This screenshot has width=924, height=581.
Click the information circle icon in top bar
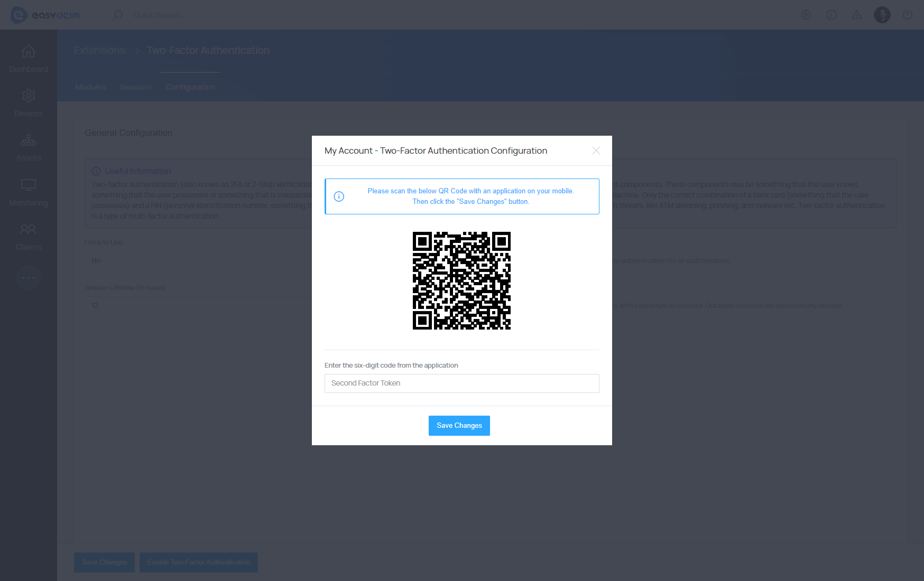pos(831,15)
